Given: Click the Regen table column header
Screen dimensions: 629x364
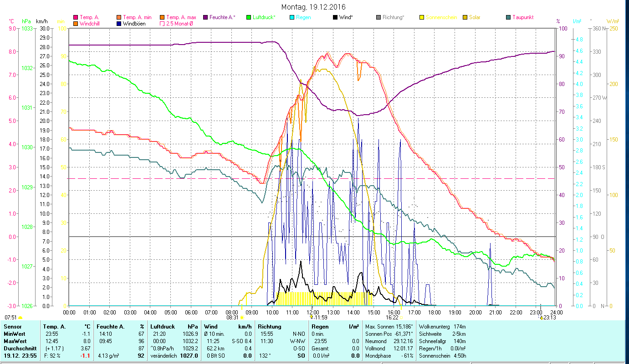Looking at the screenshot, I should coord(320,327).
